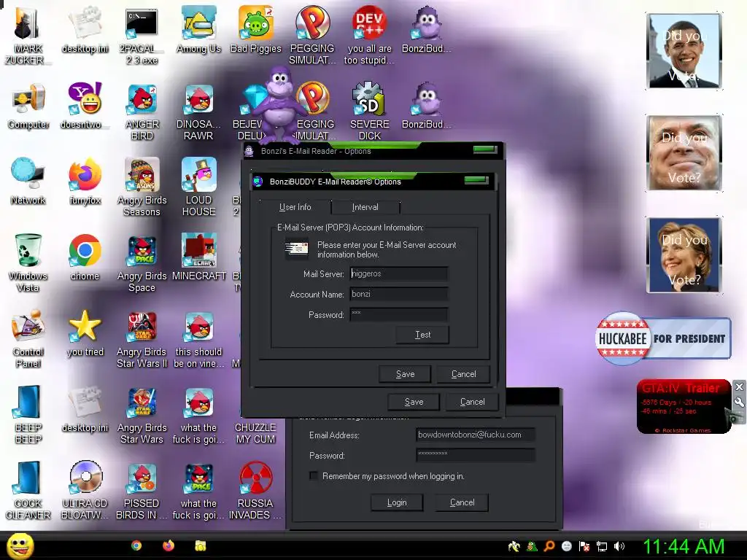Viewport: 747px width, 560px height.
Task: Launch the DINOSA... RAWR shortcut
Action: pyautogui.click(x=198, y=112)
